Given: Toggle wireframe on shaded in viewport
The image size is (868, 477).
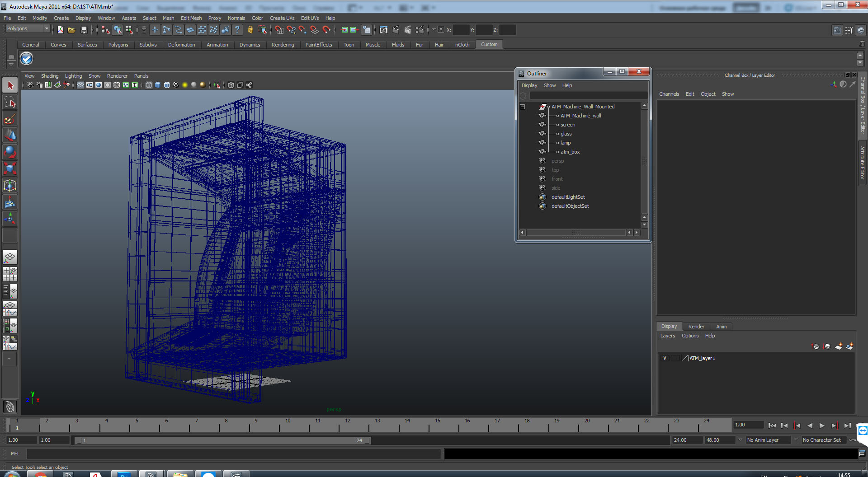Looking at the screenshot, I should coord(167,85).
